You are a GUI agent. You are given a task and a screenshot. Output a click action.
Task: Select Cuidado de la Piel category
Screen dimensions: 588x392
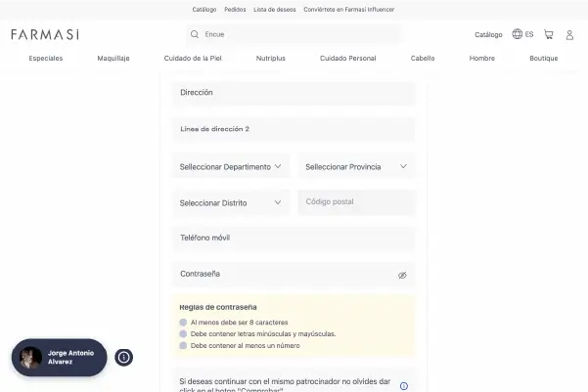click(x=193, y=59)
